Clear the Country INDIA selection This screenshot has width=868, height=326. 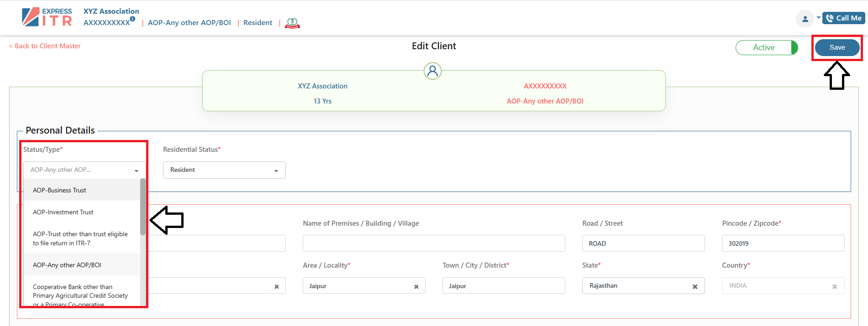point(835,287)
